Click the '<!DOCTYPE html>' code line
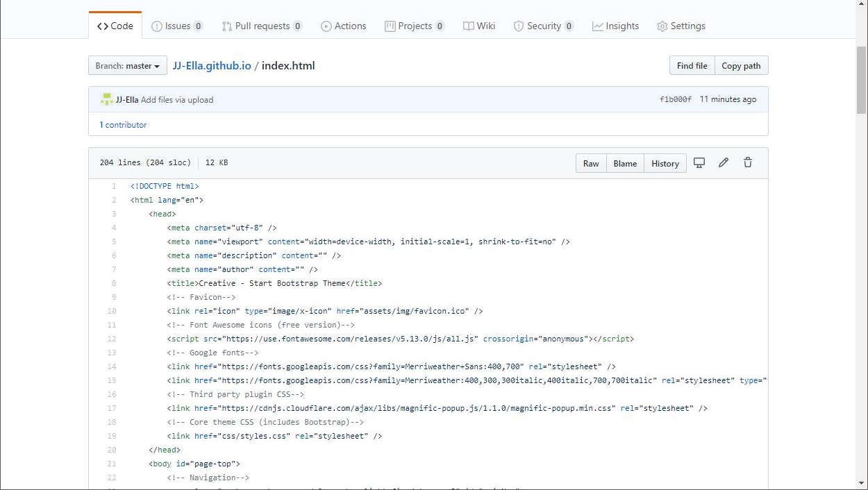 pyautogui.click(x=165, y=186)
